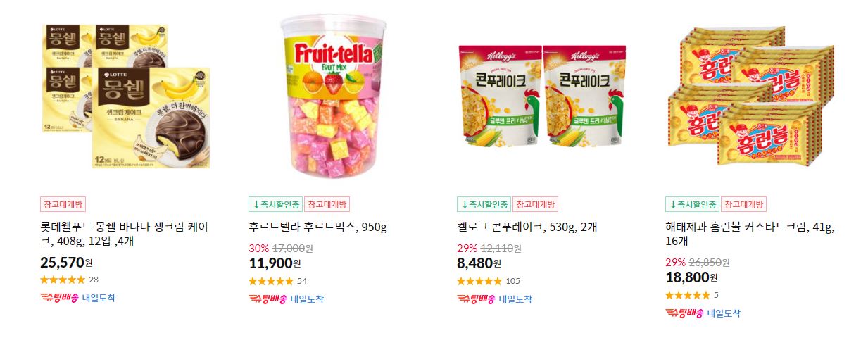Click the 슈팅배송 logo under Home Run Ball item

coord(684,313)
